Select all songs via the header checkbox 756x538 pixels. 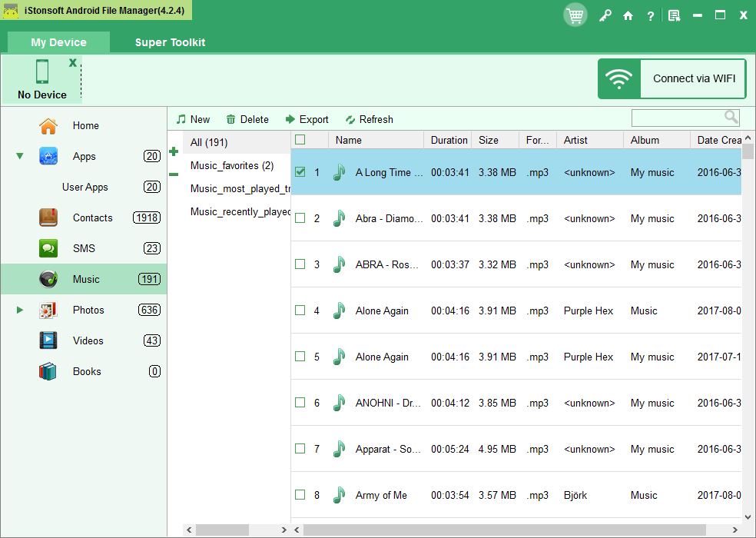[x=299, y=139]
